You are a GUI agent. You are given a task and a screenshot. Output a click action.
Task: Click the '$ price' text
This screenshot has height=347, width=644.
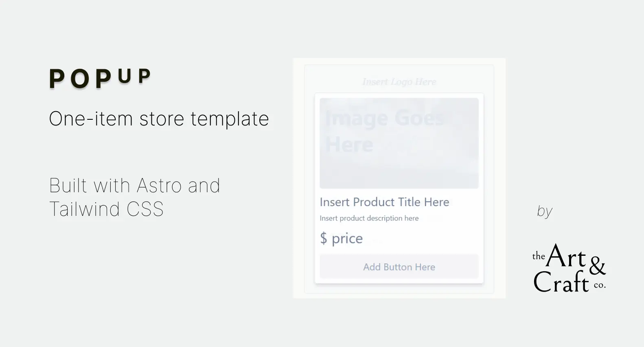click(341, 238)
